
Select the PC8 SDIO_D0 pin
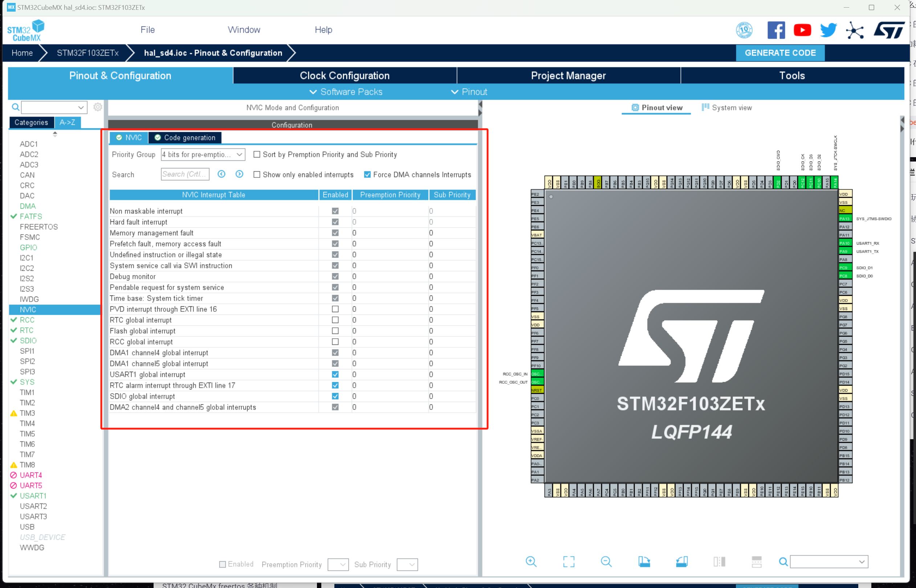845,276
